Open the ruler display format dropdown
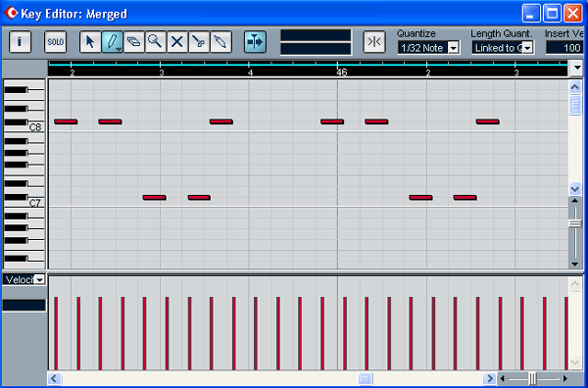This screenshot has height=388, width=588. pyautogui.click(x=576, y=69)
